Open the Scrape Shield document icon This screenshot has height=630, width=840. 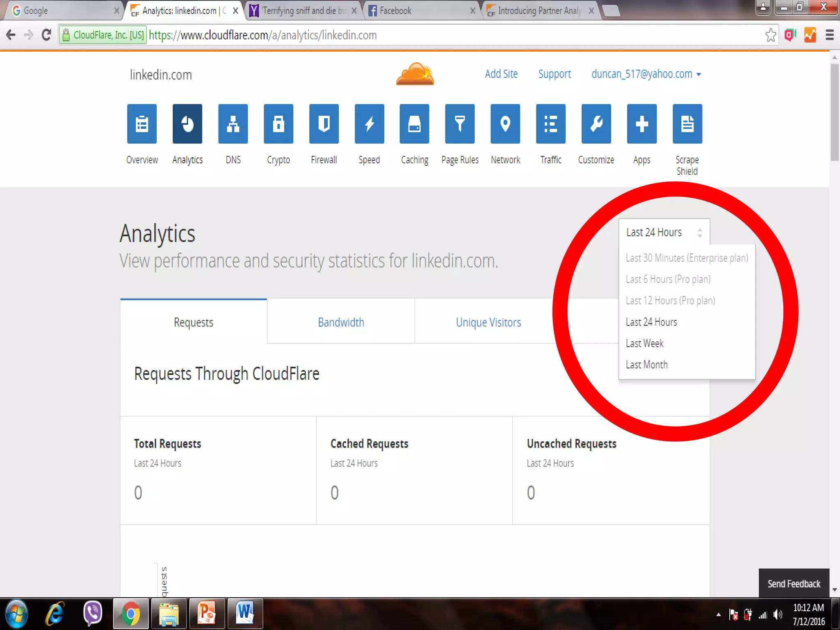(x=687, y=124)
